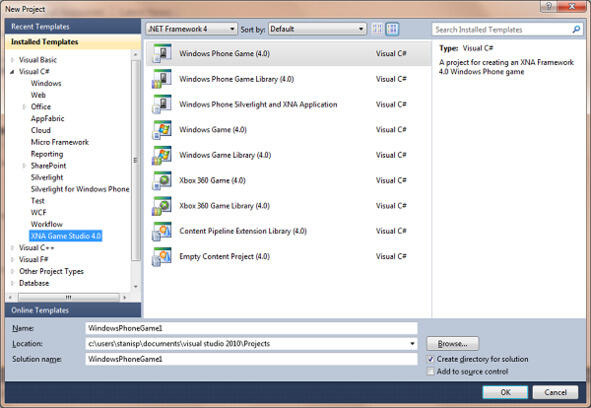The height and width of the screenshot is (408, 591).
Task: Collapse the Visual C# tree node
Action: (12, 72)
